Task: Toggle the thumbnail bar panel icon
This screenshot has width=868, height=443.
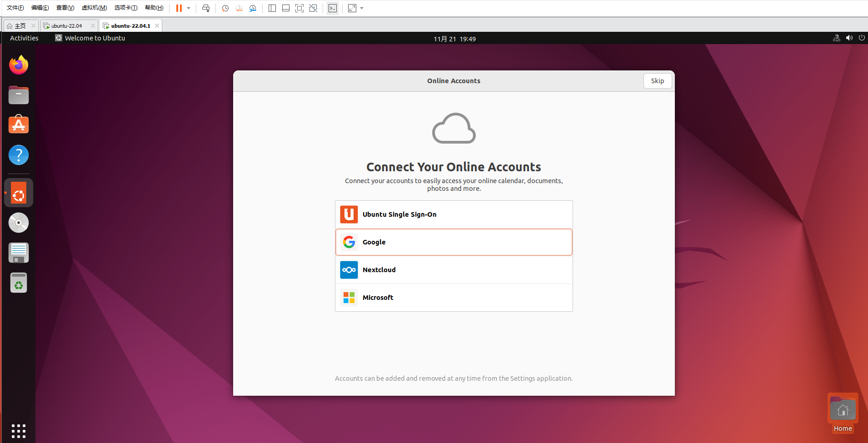Action: click(286, 8)
